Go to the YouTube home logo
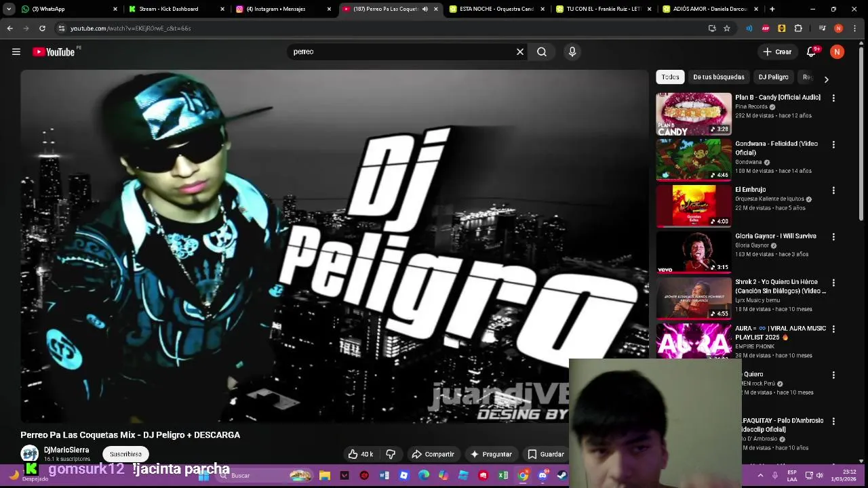The image size is (868, 488). pos(54,52)
